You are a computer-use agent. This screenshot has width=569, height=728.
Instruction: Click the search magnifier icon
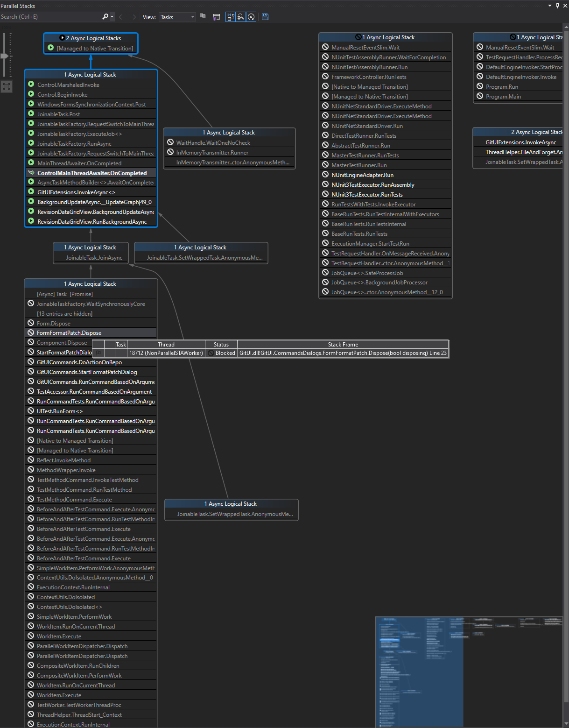coord(105,17)
